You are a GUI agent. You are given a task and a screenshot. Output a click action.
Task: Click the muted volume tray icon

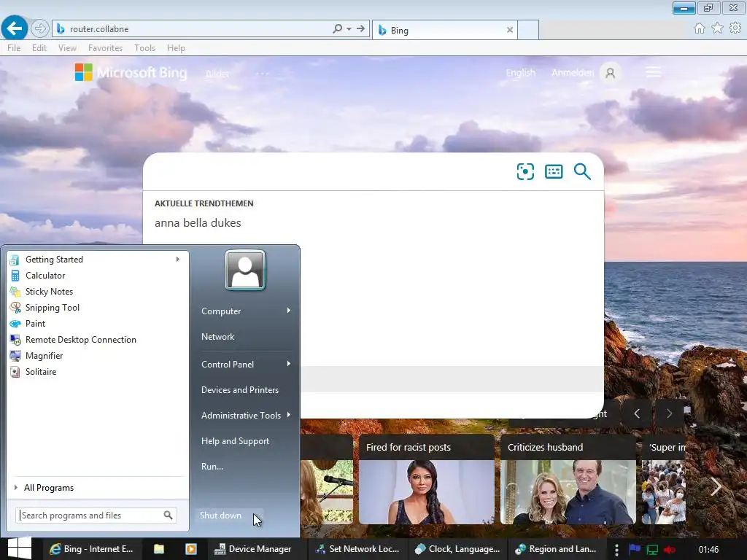(x=670, y=550)
